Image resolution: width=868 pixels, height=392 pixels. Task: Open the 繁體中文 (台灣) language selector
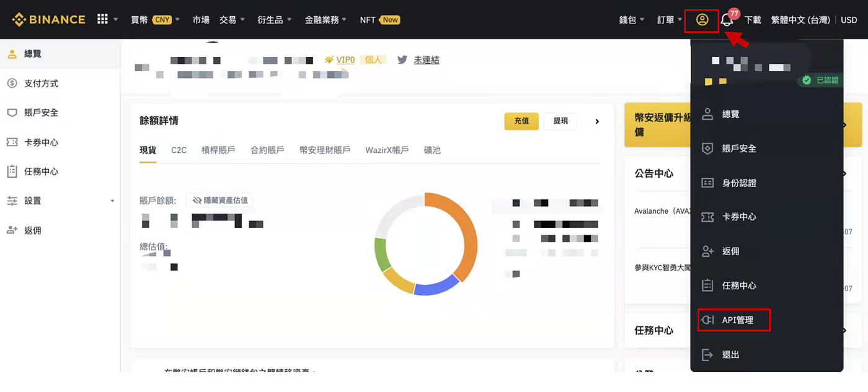(x=800, y=20)
